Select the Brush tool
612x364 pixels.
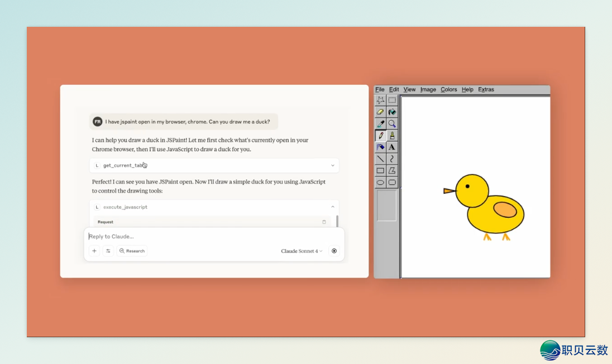point(392,135)
